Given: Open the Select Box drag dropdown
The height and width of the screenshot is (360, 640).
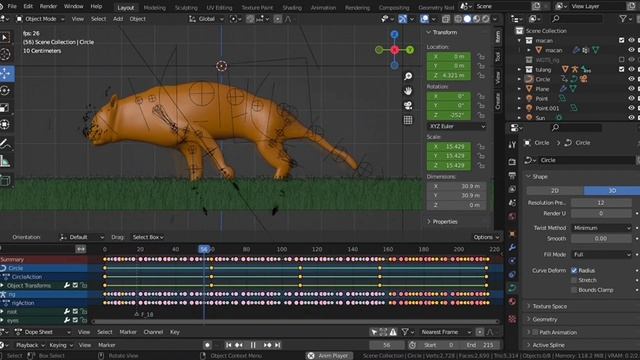Looking at the screenshot, I should (x=148, y=237).
